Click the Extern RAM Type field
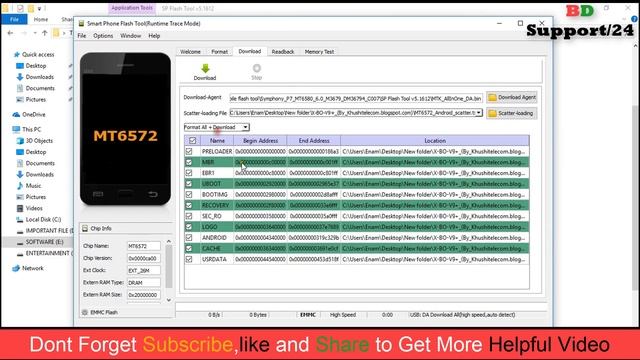The image size is (640, 360). coord(144,282)
